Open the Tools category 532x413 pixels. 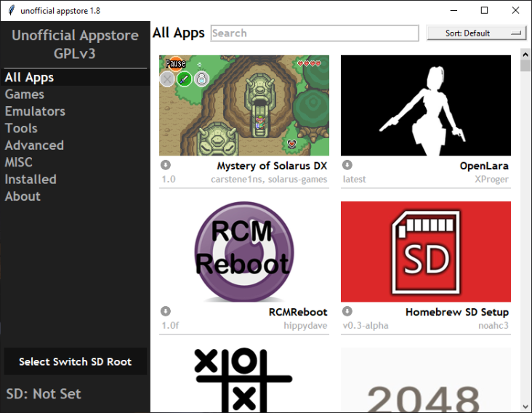[76, 128]
